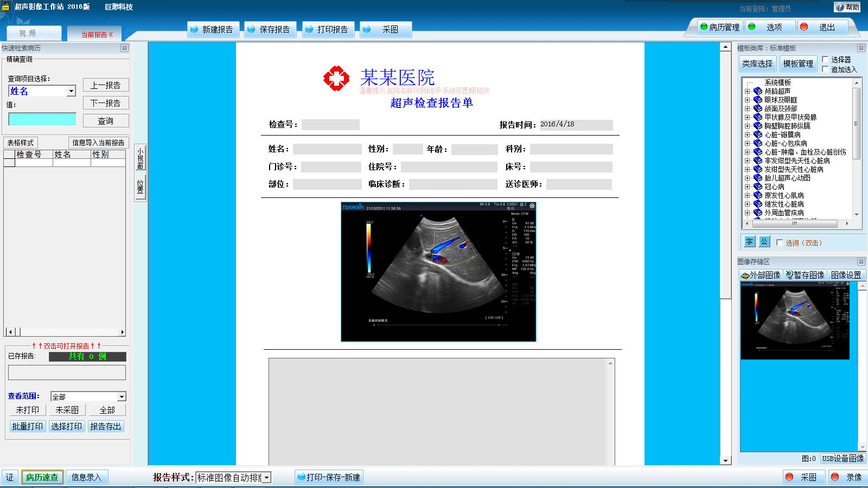Click the 心脏-心包疾病 book icon
Viewport: 868px width, 488px height.
coord(758,143)
